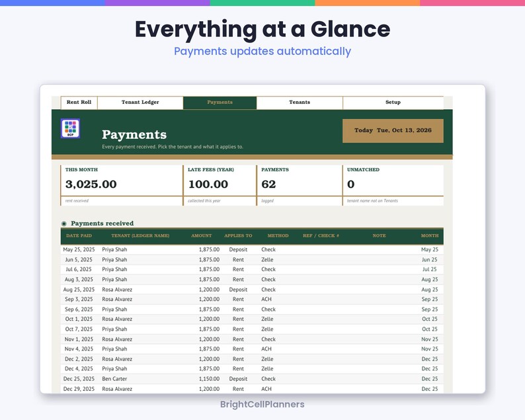Switch to the Tenant Ledger tab
The width and height of the screenshot is (525, 420).
[140, 103]
